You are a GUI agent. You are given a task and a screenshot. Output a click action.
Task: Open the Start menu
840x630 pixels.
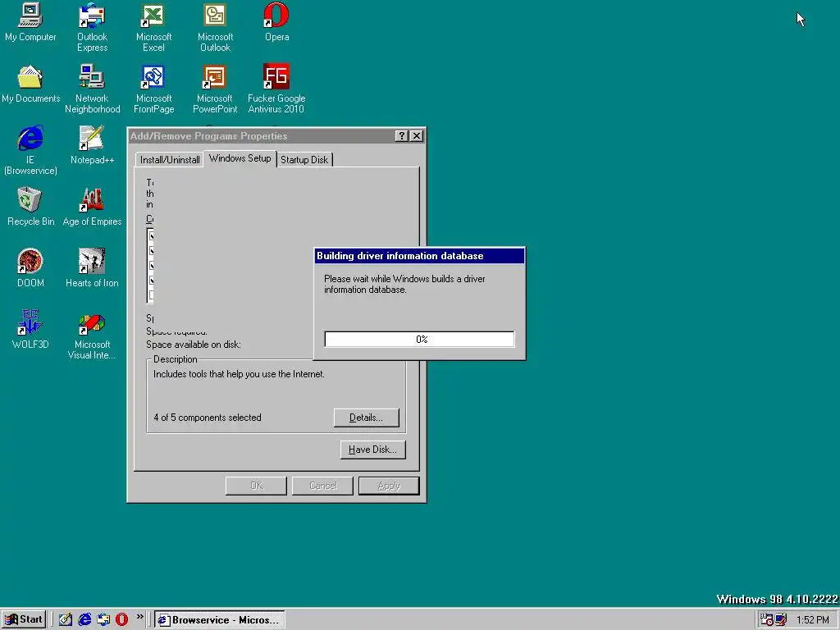coord(24,620)
